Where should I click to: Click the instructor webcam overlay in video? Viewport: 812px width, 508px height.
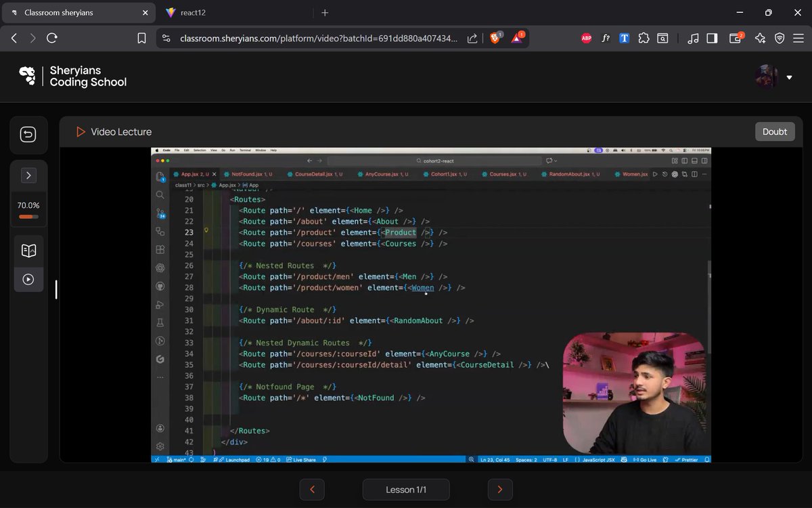(635, 393)
